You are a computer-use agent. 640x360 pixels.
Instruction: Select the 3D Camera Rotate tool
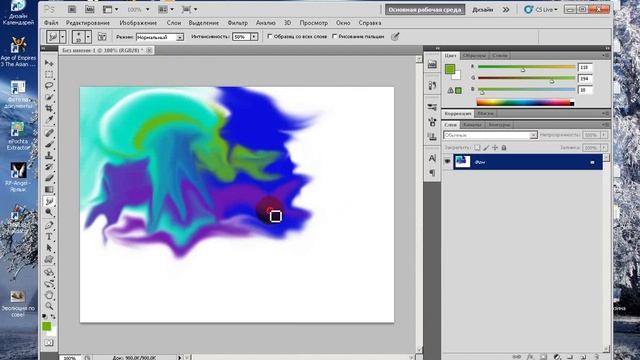[49, 284]
